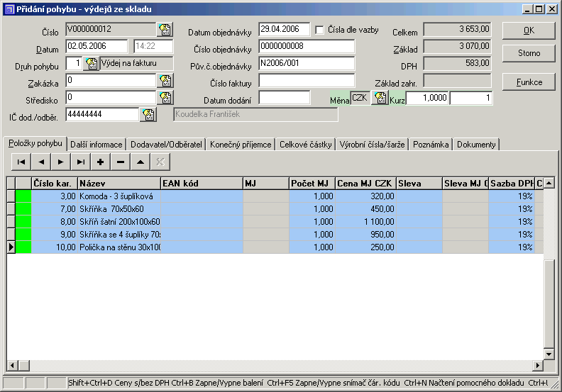The width and height of the screenshot is (562, 392).
Task: Click Cena MJ CZK column header
Action: pyautogui.click(x=365, y=184)
